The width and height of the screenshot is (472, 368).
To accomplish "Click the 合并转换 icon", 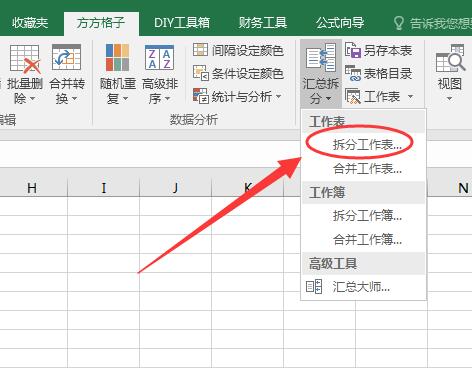I will tap(67, 58).
